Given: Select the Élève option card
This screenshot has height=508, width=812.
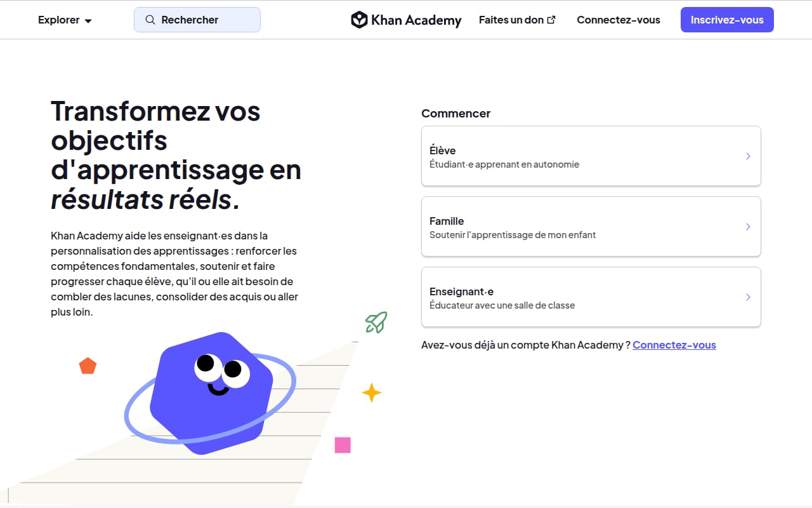Looking at the screenshot, I should [x=591, y=156].
